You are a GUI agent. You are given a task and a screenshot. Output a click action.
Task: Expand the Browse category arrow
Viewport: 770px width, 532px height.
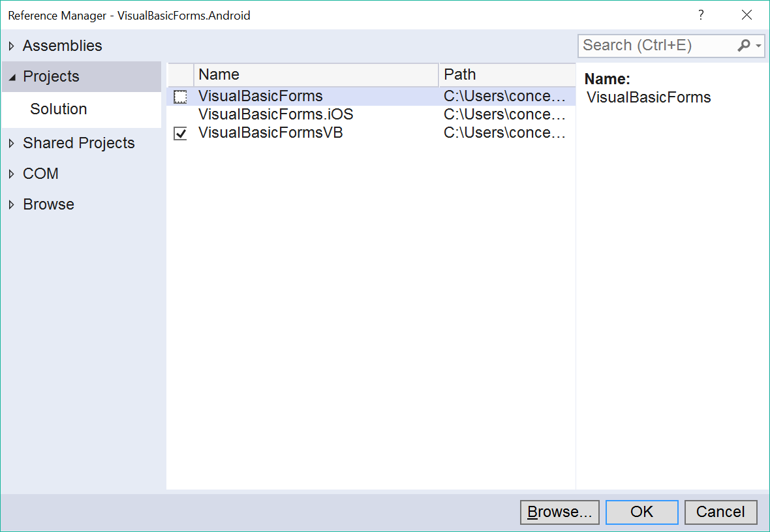(12, 205)
